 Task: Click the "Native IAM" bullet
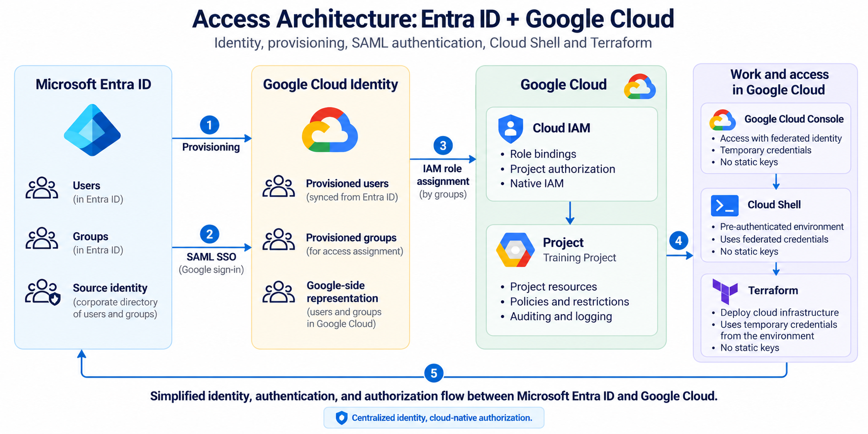point(537,183)
